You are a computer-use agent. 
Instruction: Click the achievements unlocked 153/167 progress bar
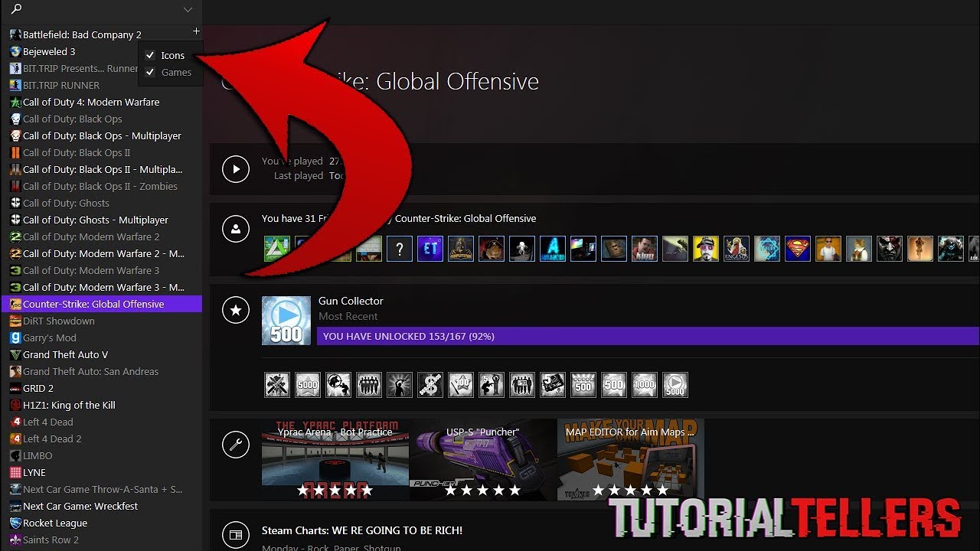[648, 336]
